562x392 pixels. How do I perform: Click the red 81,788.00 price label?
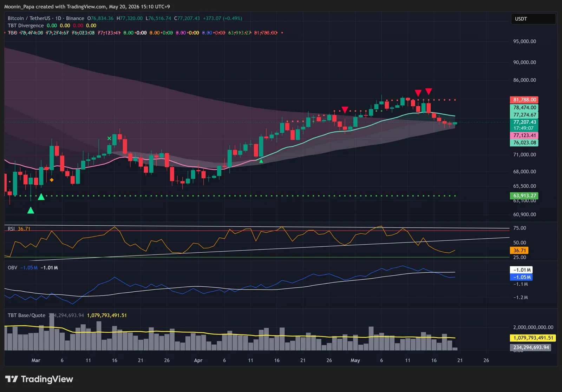tap(524, 100)
